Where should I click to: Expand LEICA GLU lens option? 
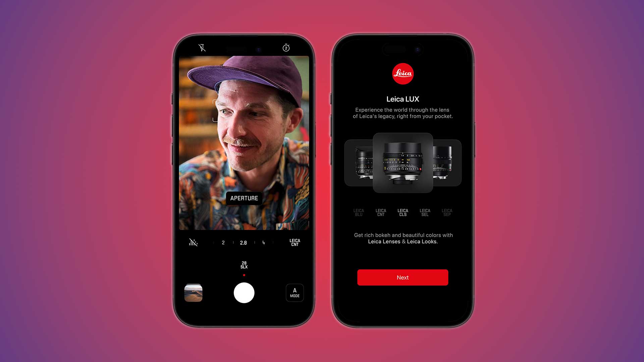pyautogui.click(x=358, y=213)
